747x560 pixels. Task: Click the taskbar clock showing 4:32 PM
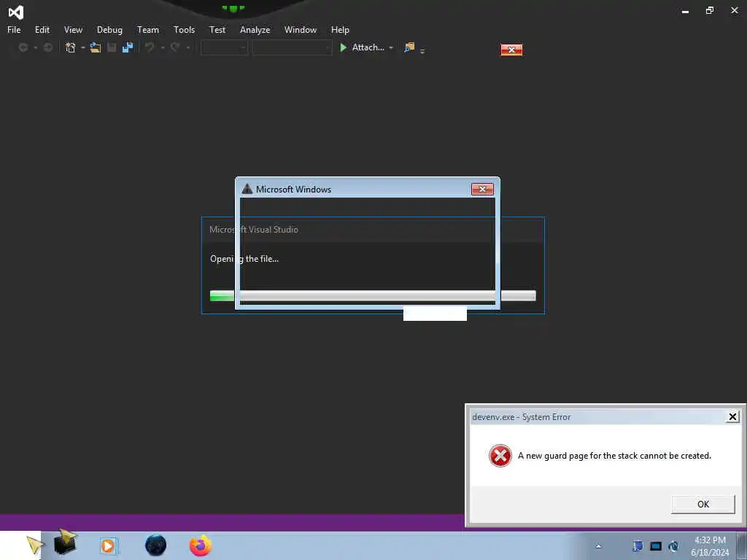710,546
